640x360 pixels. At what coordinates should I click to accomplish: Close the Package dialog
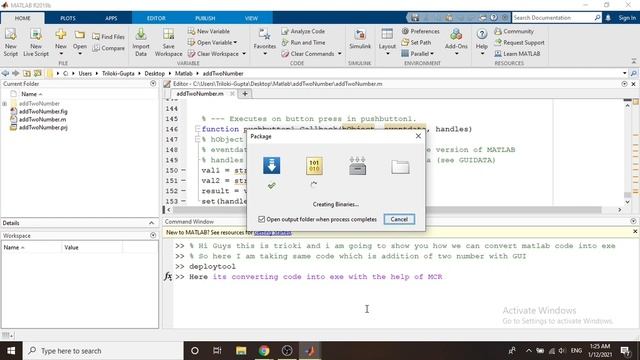[418, 136]
